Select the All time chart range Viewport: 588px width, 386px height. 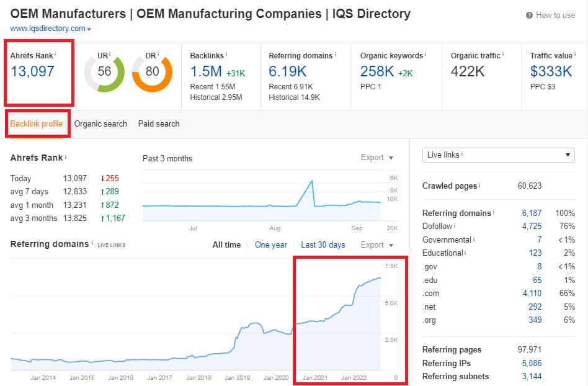click(226, 245)
